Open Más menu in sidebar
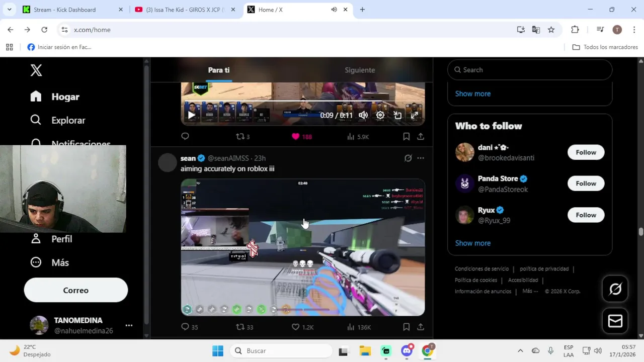Screen dimensions: 644x362 click(x=49, y=262)
